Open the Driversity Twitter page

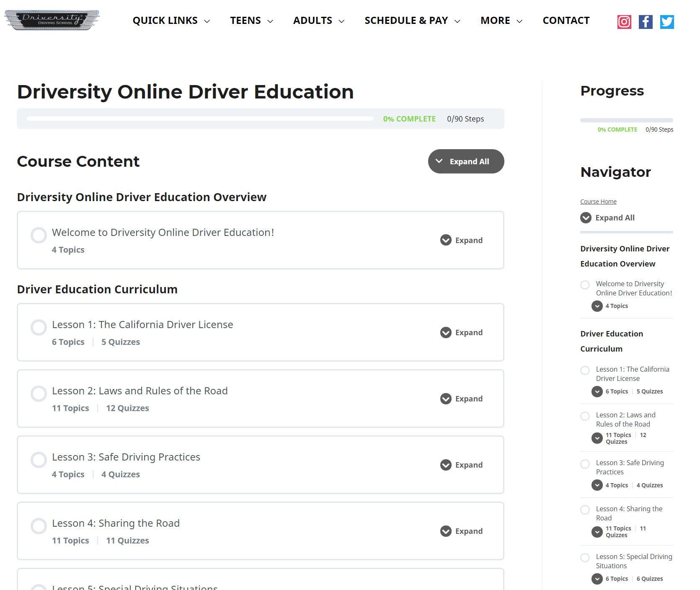(x=667, y=22)
